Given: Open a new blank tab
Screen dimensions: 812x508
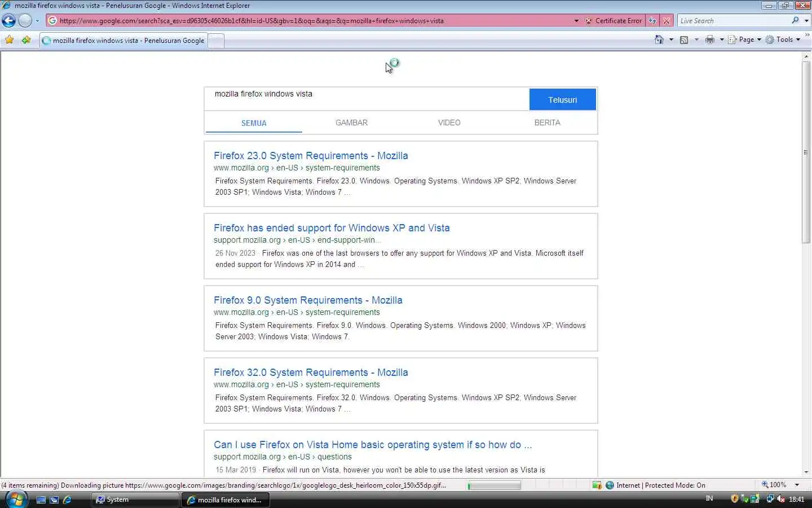Looking at the screenshot, I should (216, 41).
